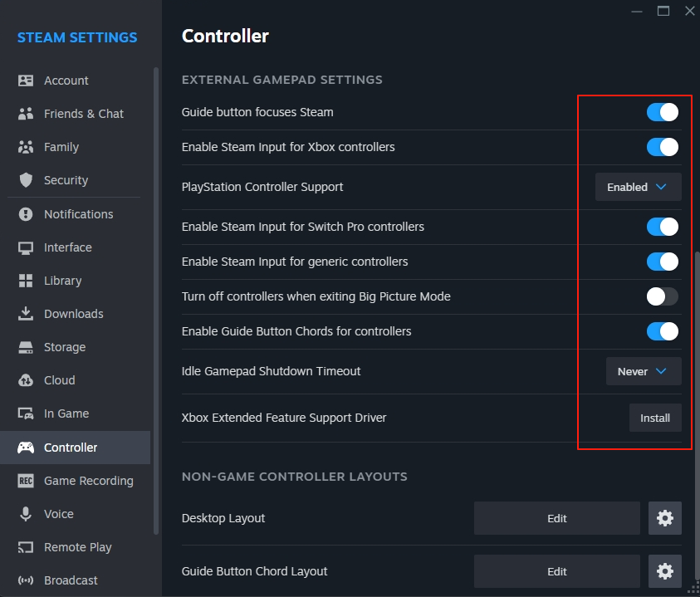
Task: Click the Remote Play cast icon
Action: (26, 547)
